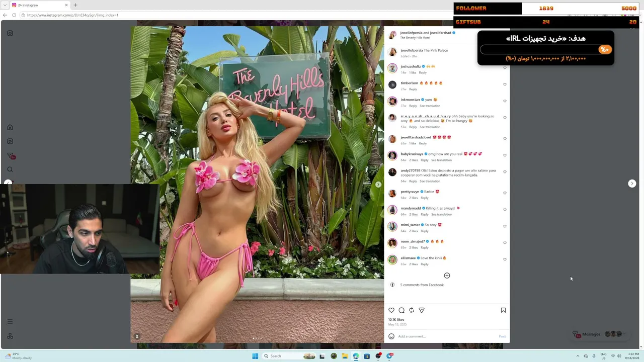This screenshot has height=362, width=644.
Task: Save post with the bookmark icon
Action: coord(503,310)
